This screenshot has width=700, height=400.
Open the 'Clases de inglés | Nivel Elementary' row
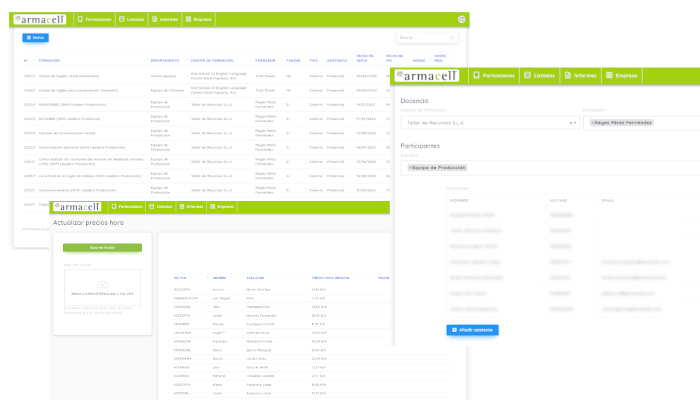click(x=206, y=76)
